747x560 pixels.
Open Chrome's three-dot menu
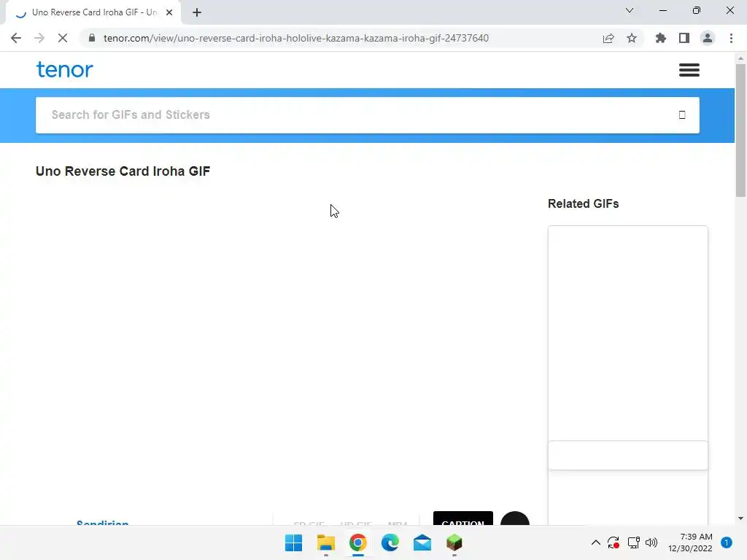point(731,38)
